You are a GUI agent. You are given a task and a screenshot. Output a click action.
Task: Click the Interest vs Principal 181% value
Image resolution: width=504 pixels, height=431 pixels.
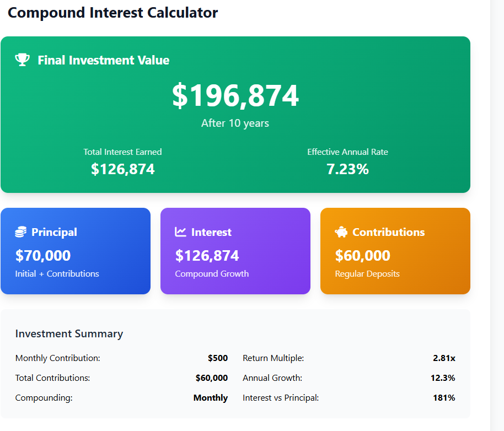point(444,398)
